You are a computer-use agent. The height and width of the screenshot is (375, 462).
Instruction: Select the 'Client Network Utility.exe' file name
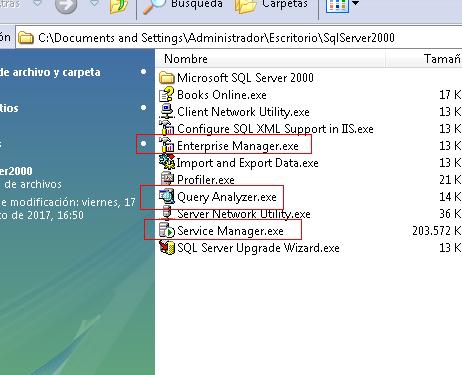243,112
